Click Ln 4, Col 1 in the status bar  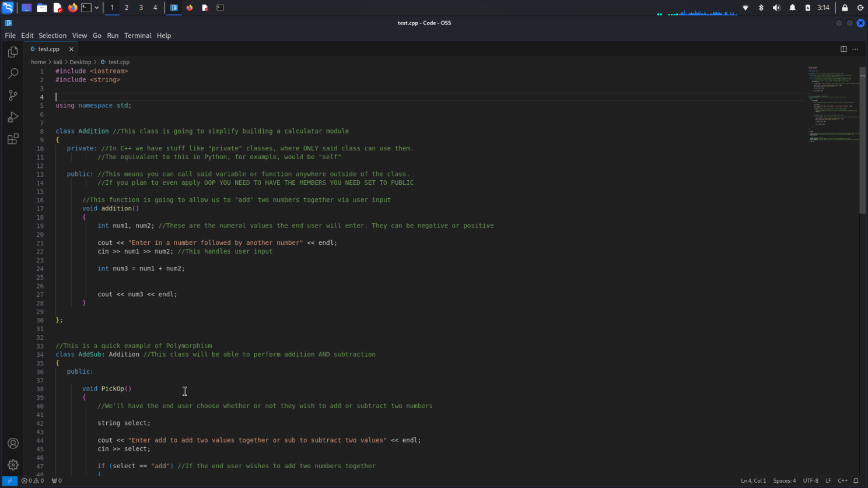pos(753,481)
